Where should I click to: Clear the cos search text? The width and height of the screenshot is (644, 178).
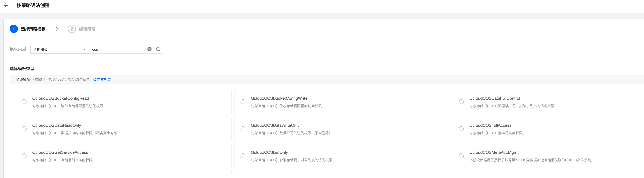(149, 49)
